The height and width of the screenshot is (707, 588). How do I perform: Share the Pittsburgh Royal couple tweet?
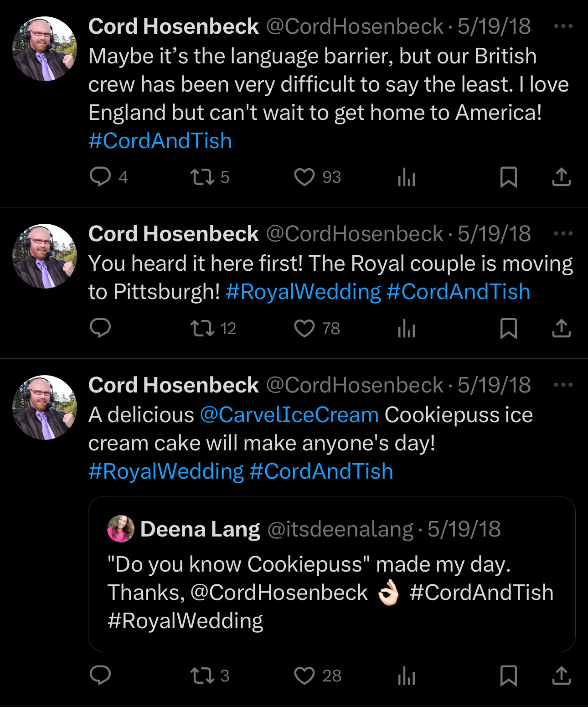click(561, 328)
